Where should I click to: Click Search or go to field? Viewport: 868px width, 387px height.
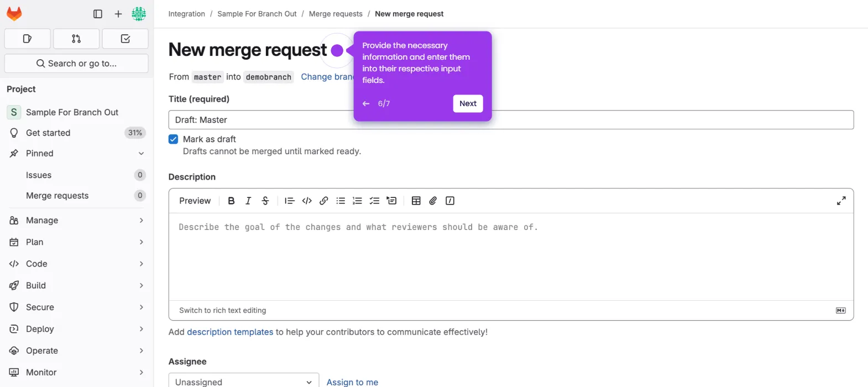pos(76,64)
